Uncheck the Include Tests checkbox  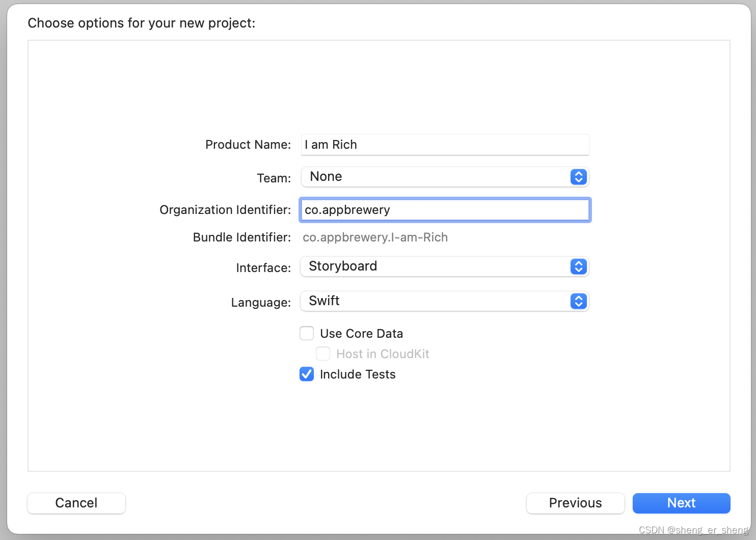tap(307, 374)
